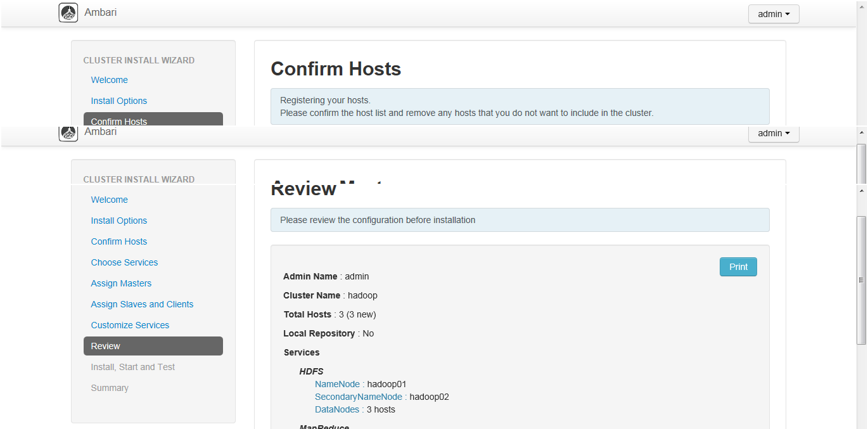This screenshot has height=429, width=868.
Task: Click the DataNodes link
Action: click(x=337, y=409)
